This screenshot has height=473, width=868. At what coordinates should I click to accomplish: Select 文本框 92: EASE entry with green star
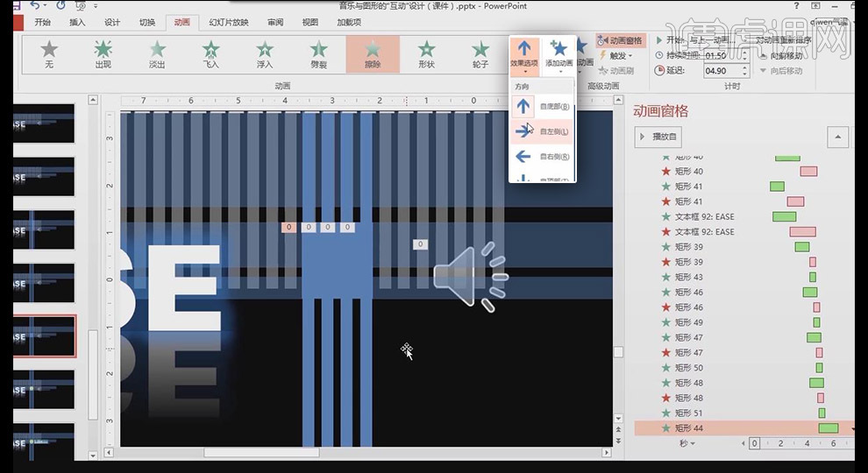click(704, 216)
